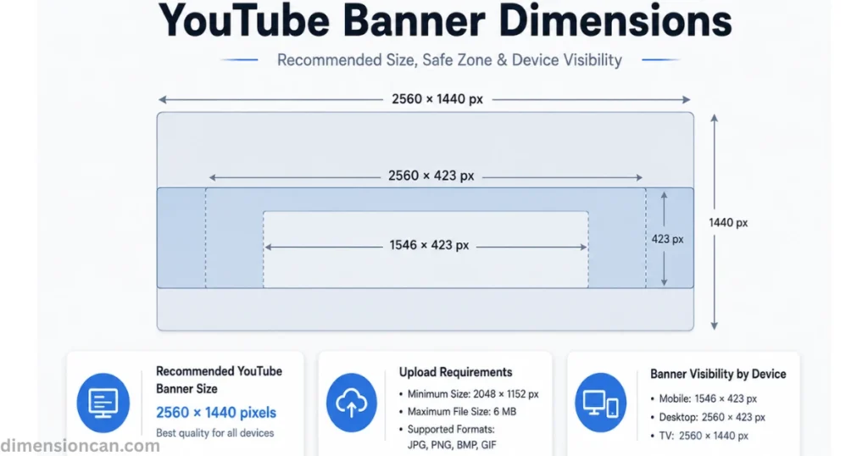Click 'Banner Visibility by Device' heading
The width and height of the screenshot is (868, 456).
point(718,374)
